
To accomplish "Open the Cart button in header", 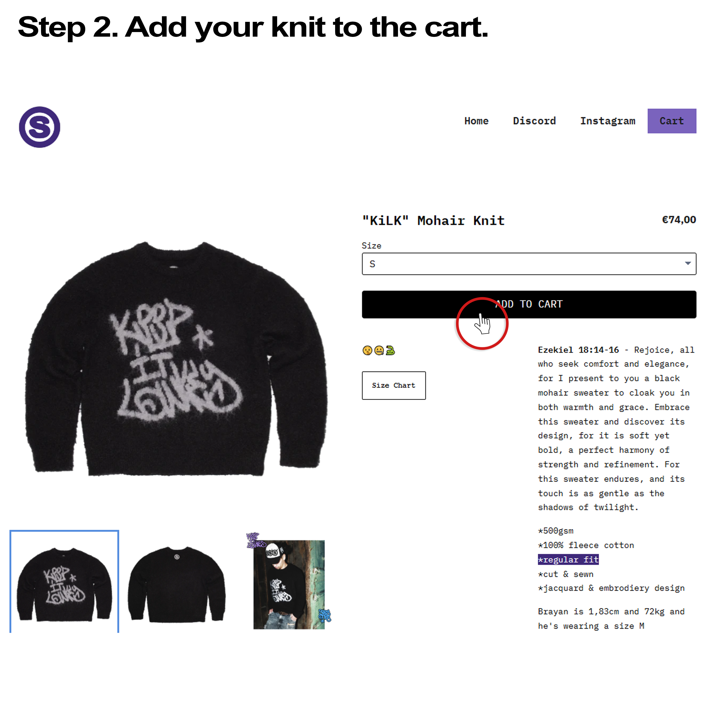I will click(x=671, y=121).
